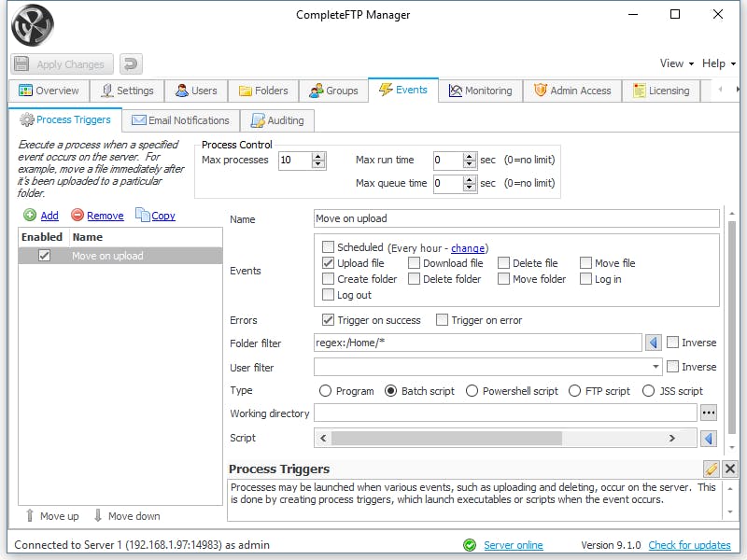Open the Groups tab
The image size is (747, 560).
tap(333, 91)
